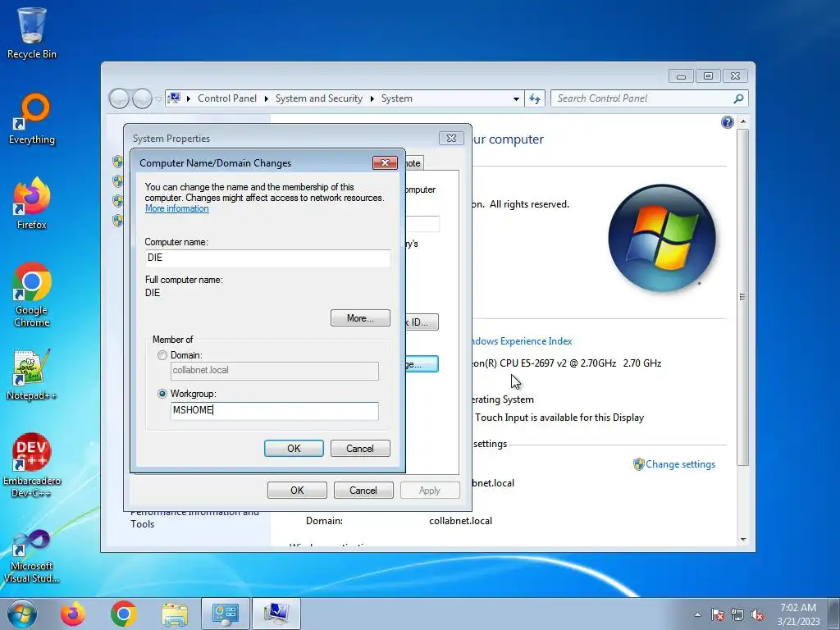Image resolution: width=840 pixels, height=630 pixels.
Task: Click the Forward navigation arrow in Control Panel
Action: 142,98
